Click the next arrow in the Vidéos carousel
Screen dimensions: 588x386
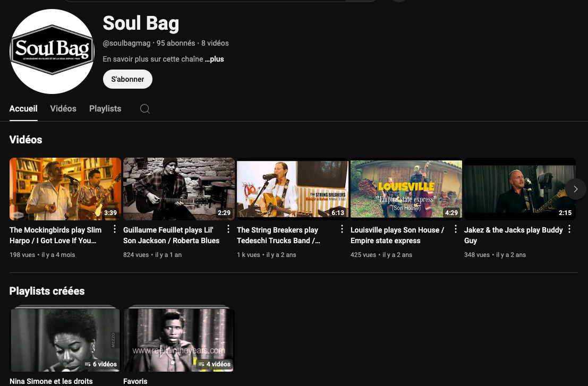coord(576,189)
